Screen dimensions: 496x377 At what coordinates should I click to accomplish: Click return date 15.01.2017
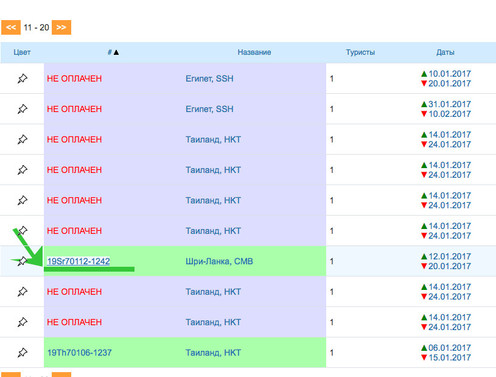(x=449, y=358)
